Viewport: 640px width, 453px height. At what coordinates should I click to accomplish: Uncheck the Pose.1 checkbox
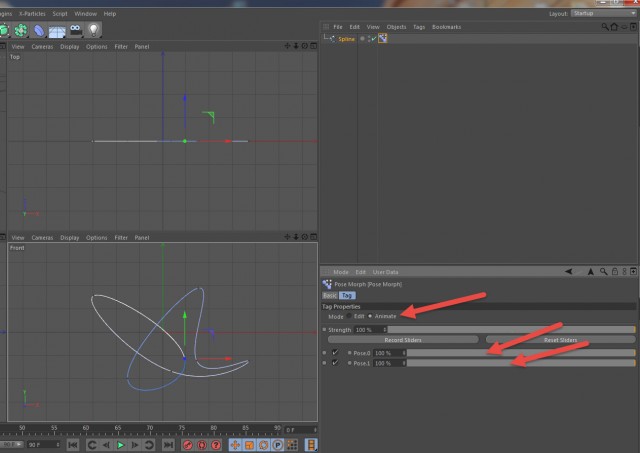(x=335, y=362)
